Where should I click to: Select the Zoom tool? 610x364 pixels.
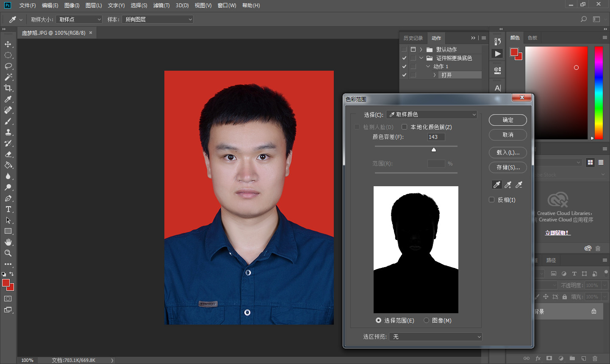[8, 253]
